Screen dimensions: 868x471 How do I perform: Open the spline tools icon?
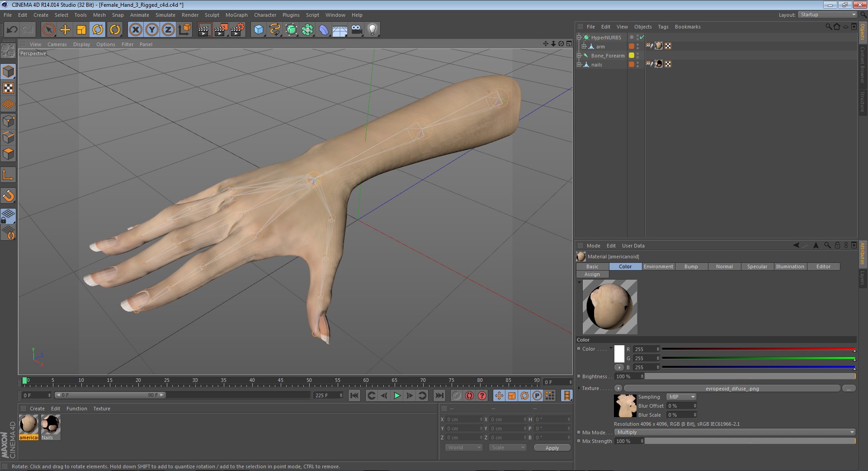(275, 30)
